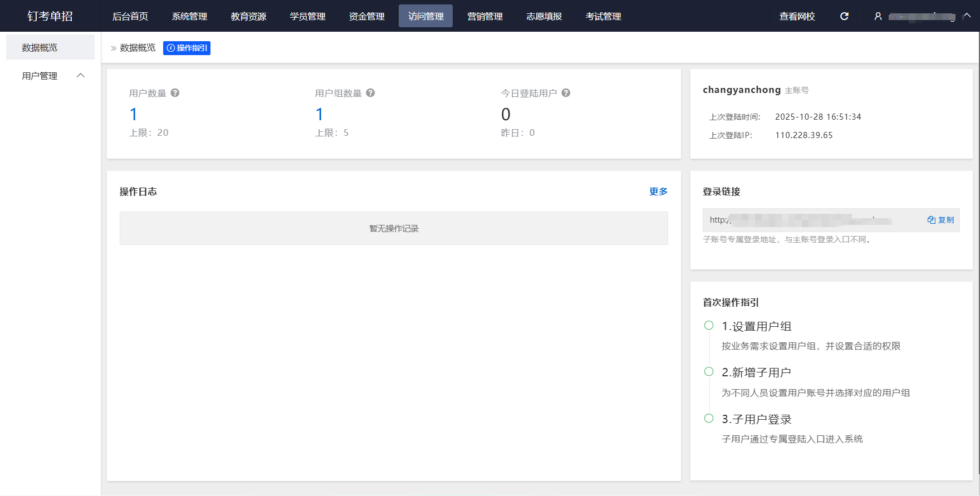Click help icon beside 用户组数量
The height and width of the screenshot is (496, 980).
click(370, 93)
